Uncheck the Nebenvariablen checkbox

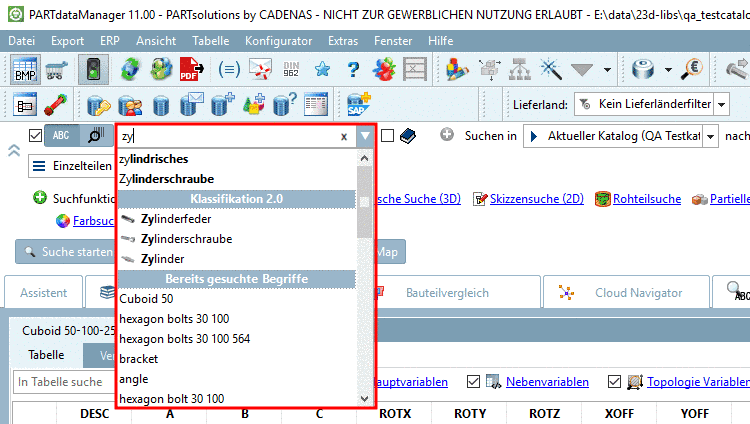pos(473,381)
